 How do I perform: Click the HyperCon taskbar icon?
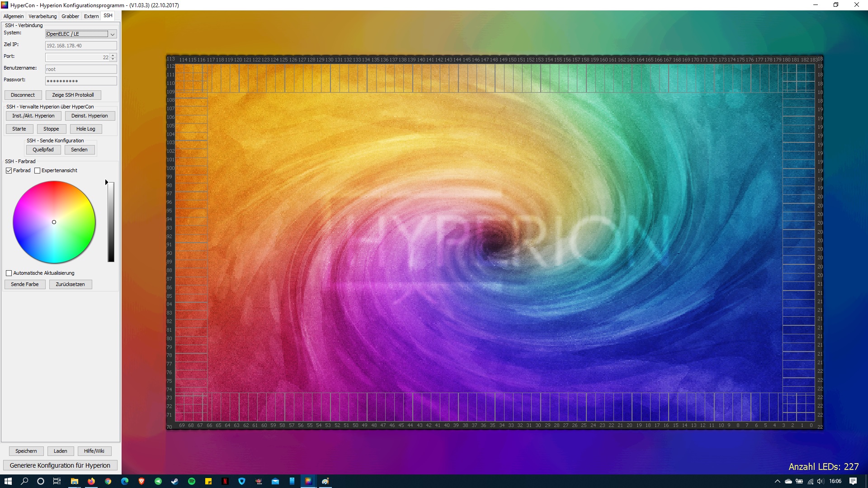coord(308,481)
